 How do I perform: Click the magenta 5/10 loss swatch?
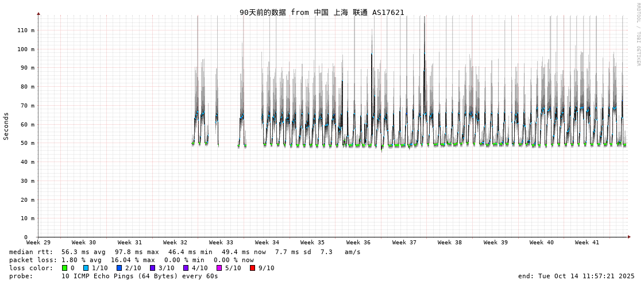[x=219, y=268]
